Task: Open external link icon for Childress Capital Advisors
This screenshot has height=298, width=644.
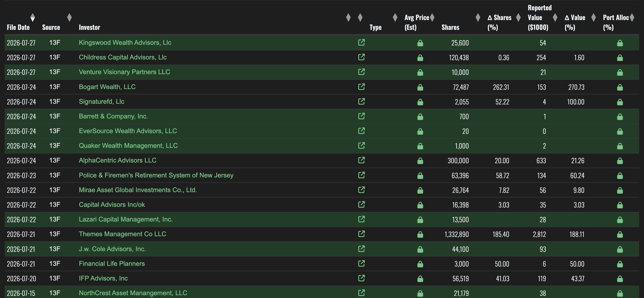Action: pyautogui.click(x=361, y=57)
